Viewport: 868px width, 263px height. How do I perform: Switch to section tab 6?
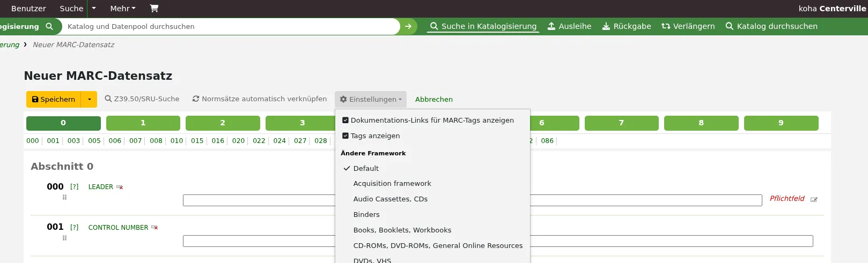pyautogui.click(x=542, y=123)
